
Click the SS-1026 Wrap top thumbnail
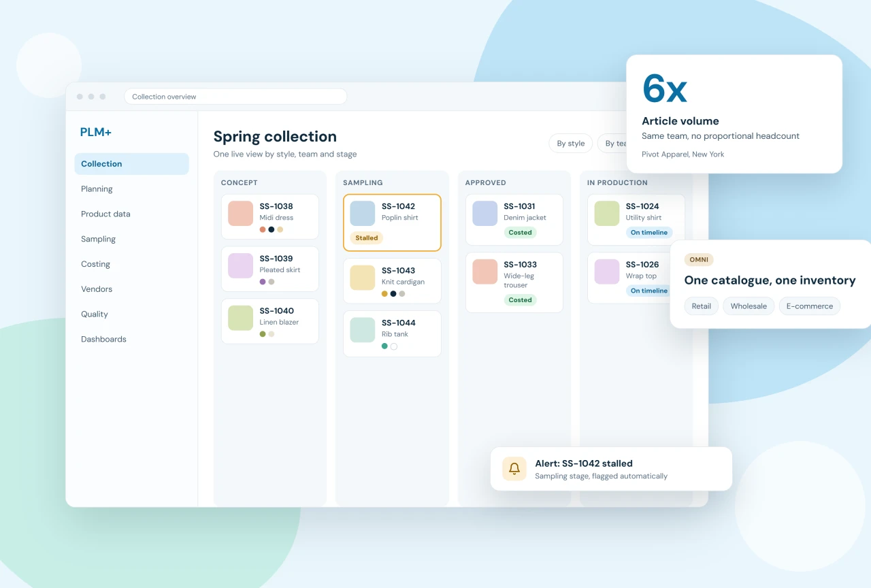pos(607,272)
